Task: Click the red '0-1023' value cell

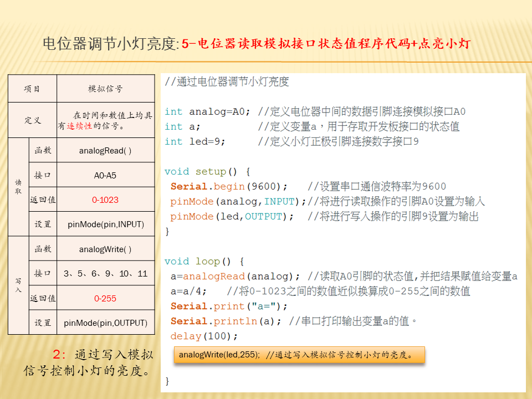Action: coord(105,199)
